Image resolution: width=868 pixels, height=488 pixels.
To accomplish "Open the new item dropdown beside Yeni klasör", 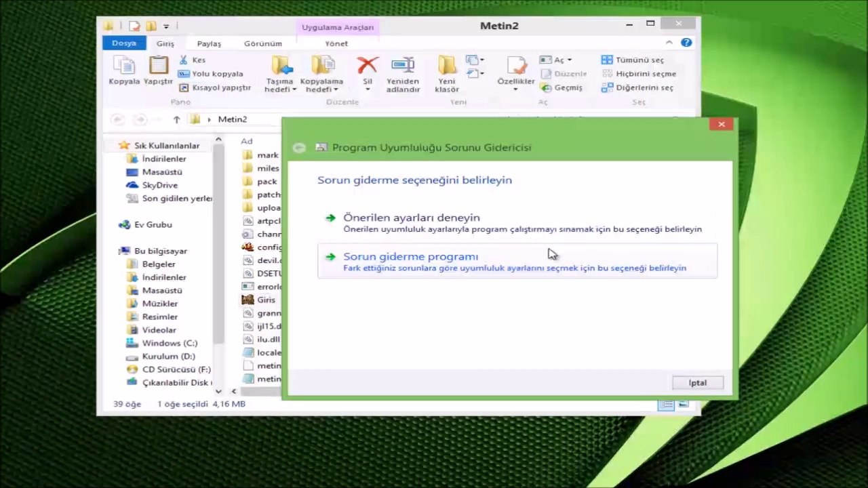I will point(475,60).
